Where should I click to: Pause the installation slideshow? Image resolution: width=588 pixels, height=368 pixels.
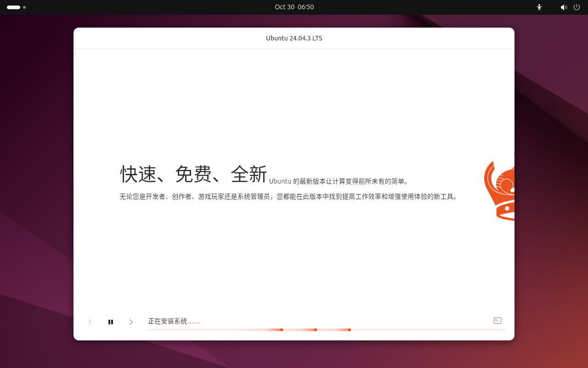tap(111, 322)
